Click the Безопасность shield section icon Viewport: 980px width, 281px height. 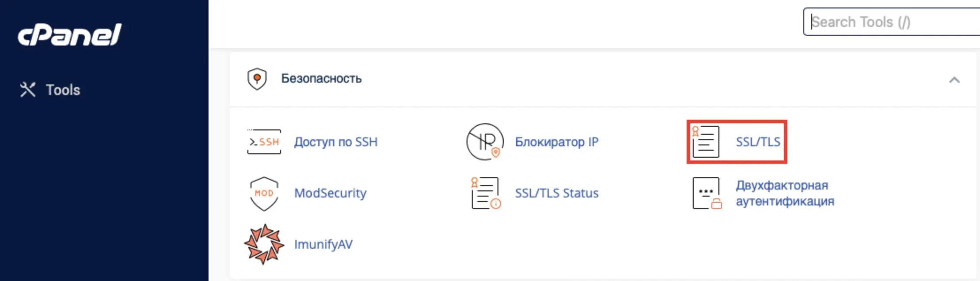point(257,79)
